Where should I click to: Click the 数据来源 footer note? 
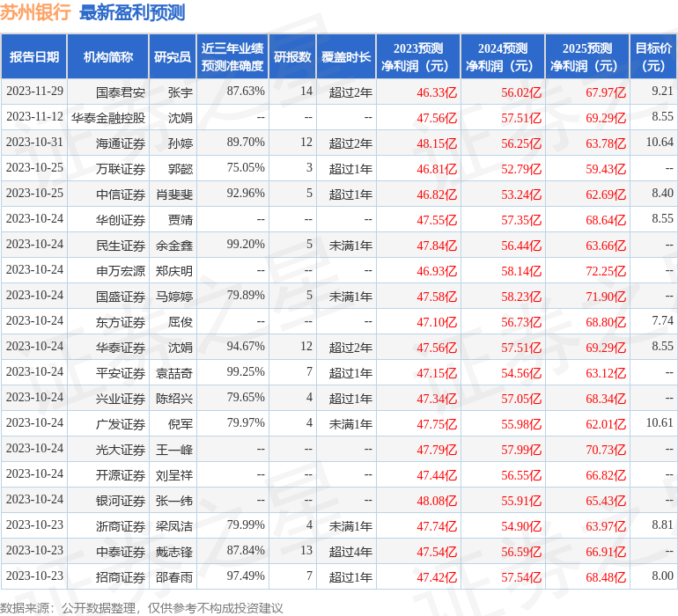(142, 608)
